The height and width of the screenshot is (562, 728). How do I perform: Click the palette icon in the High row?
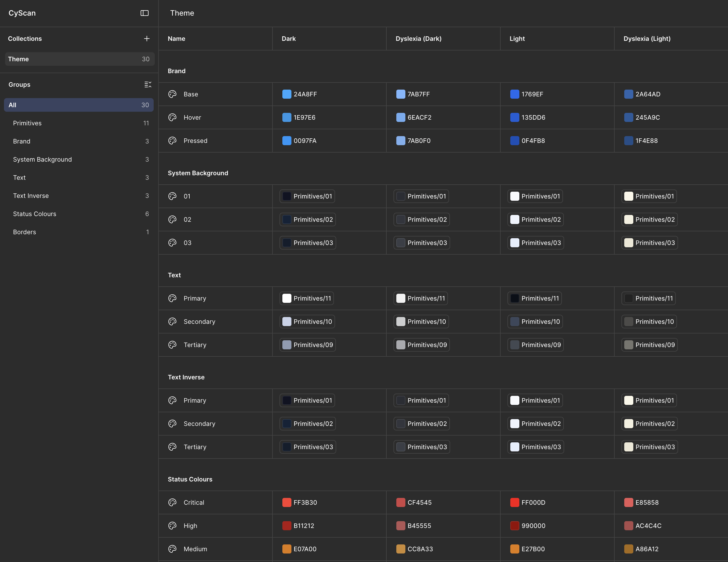point(172,526)
